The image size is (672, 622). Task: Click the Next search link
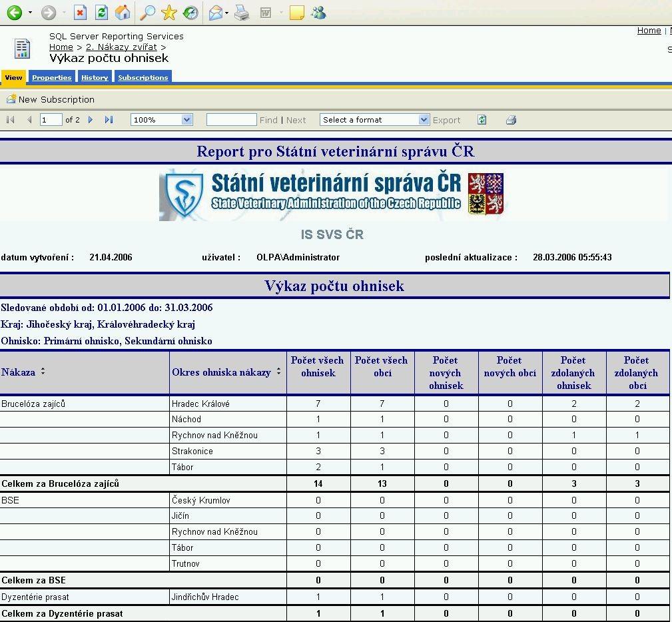296,120
